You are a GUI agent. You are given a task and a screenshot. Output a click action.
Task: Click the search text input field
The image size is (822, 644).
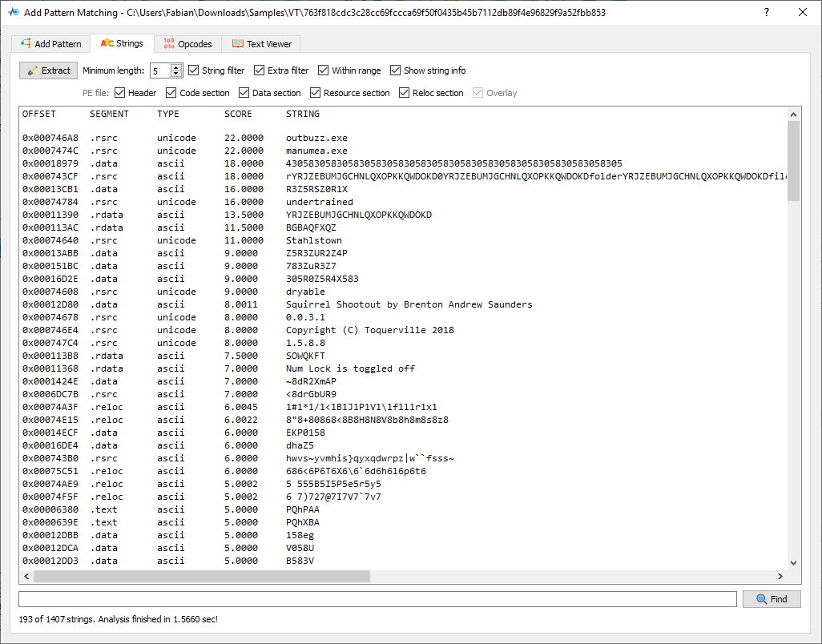[377, 599]
